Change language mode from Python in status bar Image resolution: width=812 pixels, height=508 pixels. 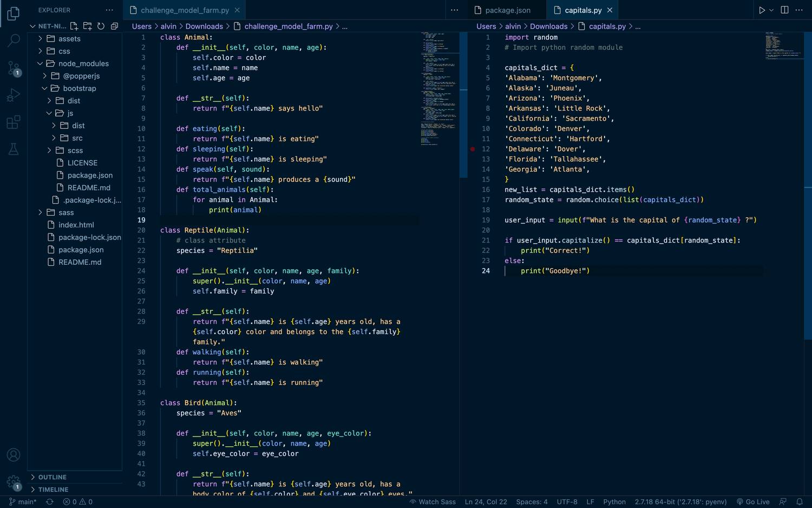coord(614,502)
